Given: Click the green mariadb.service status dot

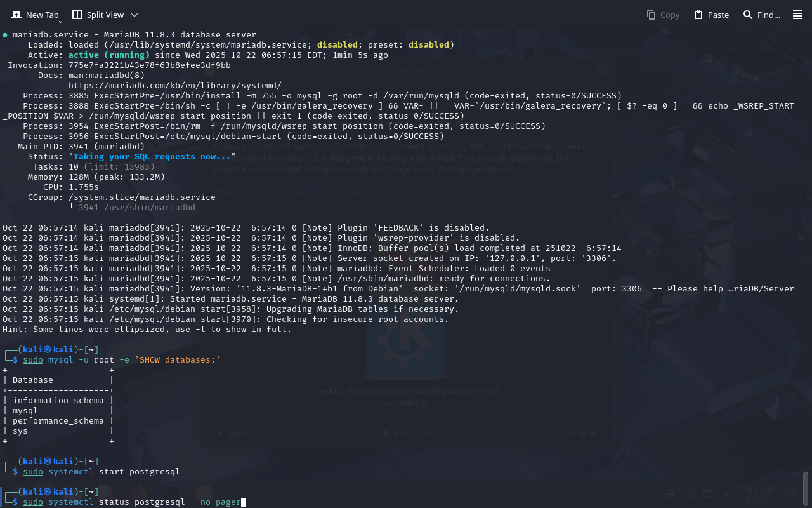Looking at the screenshot, I should click(x=5, y=35).
